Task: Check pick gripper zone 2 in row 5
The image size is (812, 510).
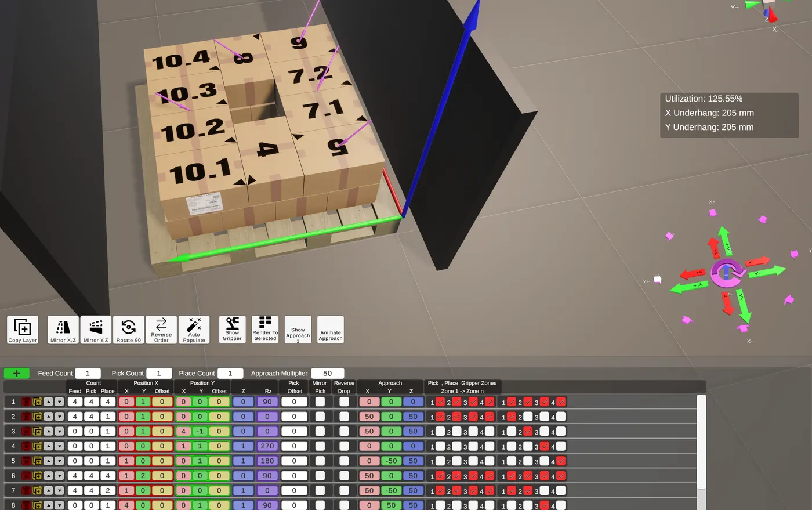Action: [456, 461]
